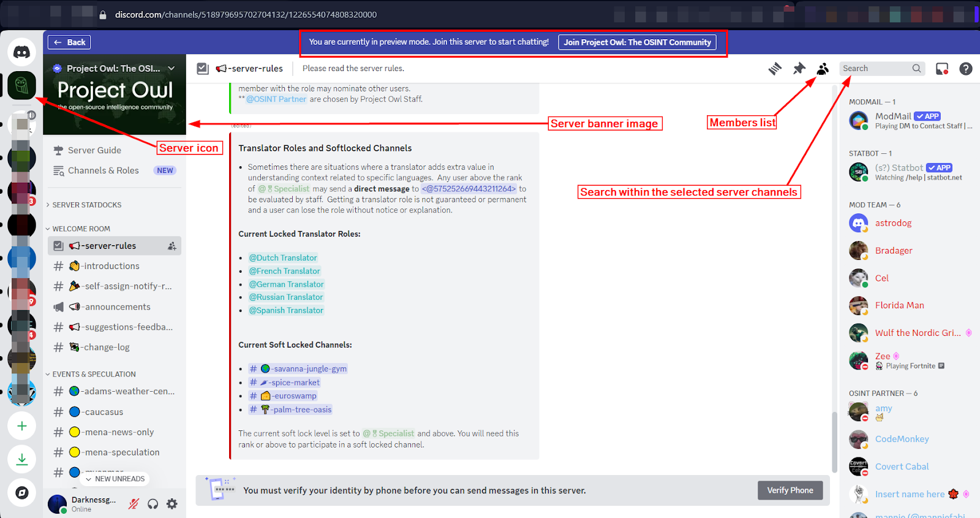This screenshot has height=518, width=980.
Task: Open Insert name here member profile
Action: (911, 494)
